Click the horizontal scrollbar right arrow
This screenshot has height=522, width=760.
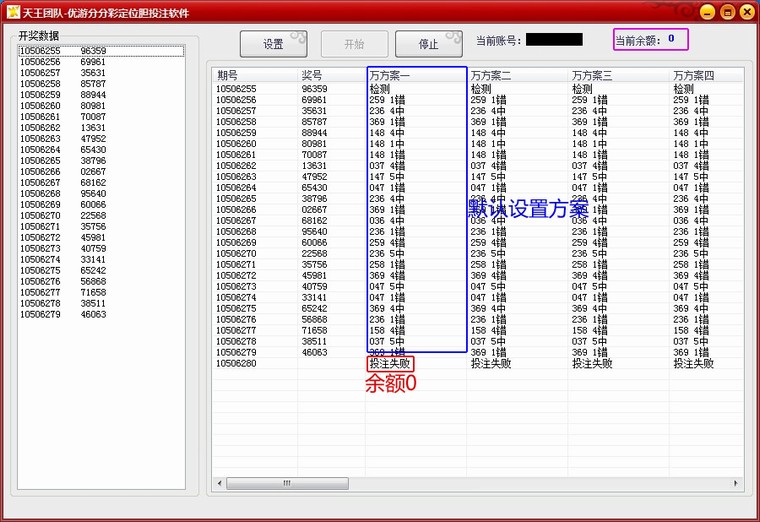point(736,483)
